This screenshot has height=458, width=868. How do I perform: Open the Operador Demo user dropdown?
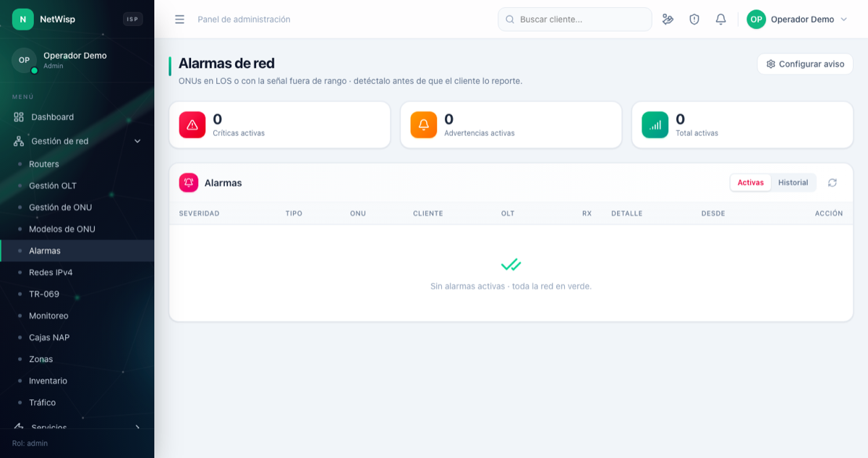[x=797, y=20]
